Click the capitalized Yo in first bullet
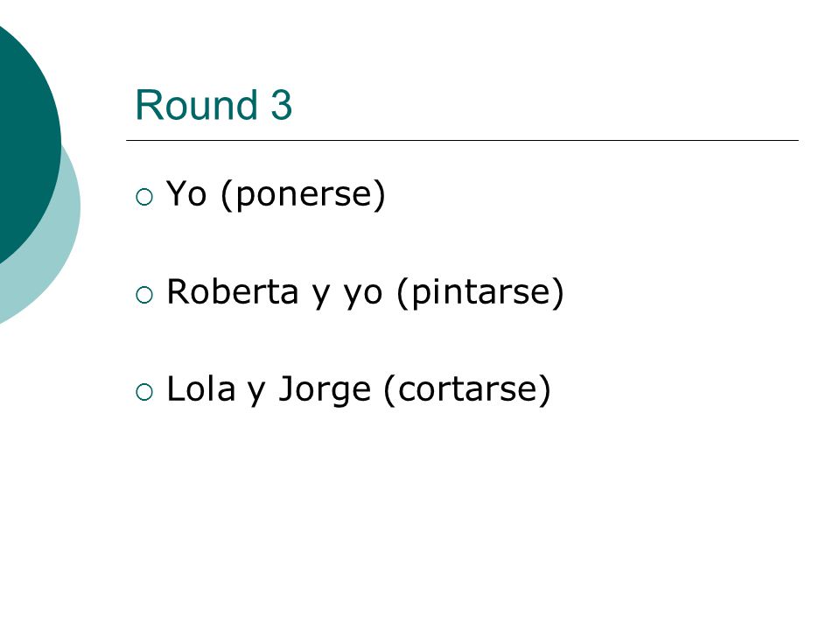Screen dimensions: 840x630 186,193
